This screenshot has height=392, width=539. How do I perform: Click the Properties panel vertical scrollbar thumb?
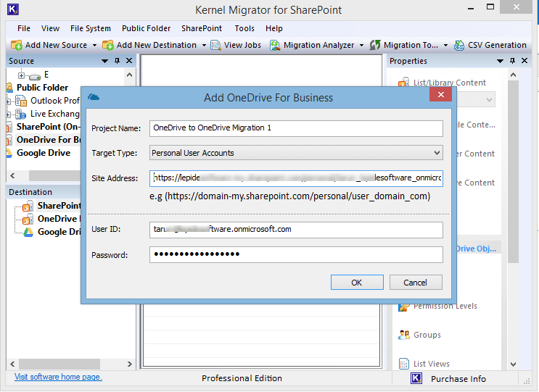(x=513, y=172)
